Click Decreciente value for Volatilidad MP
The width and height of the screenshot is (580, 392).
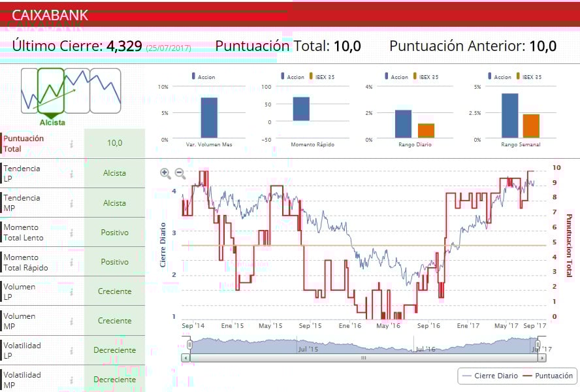pyautogui.click(x=115, y=380)
